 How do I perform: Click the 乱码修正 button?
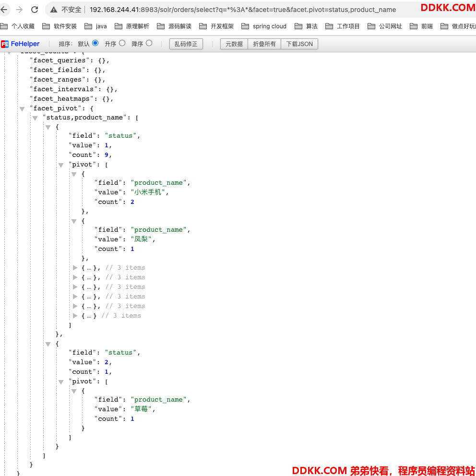click(x=186, y=44)
